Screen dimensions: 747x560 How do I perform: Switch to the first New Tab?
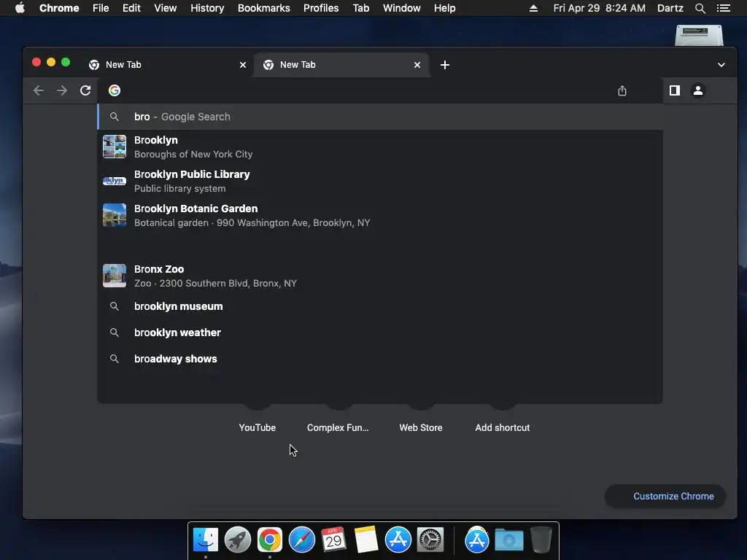coord(167,65)
